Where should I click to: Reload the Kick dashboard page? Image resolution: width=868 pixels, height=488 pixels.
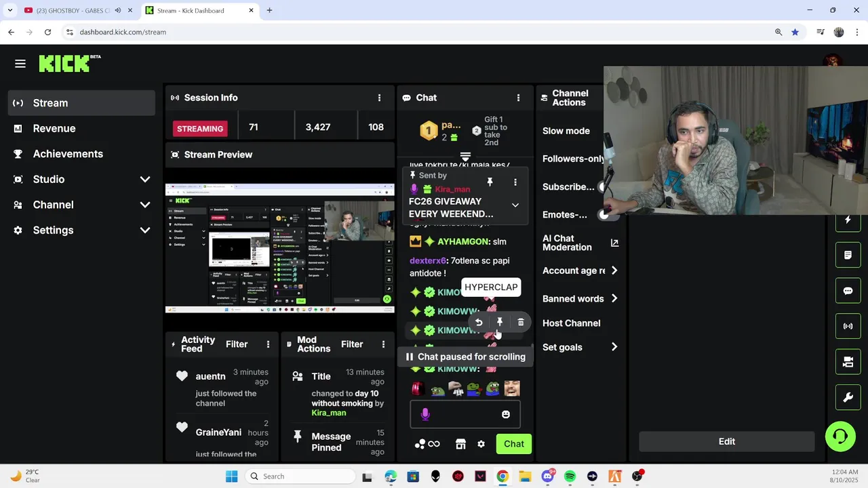[x=47, y=32]
